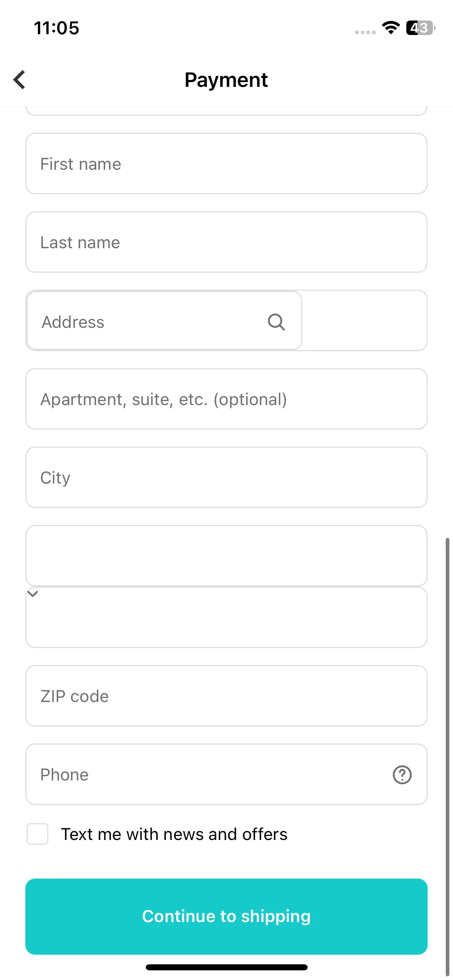The image size is (453, 980).
Task: Tap the Wi-Fi status icon
Action: (391, 28)
